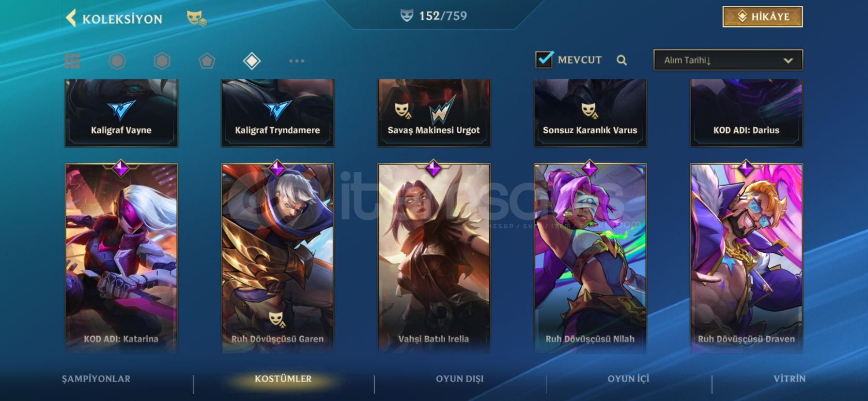Image resolution: width=868 pixels, height=401 pixels.
Task: Select the pentagon rarity filter icon
Action: pyautogui.click(x=207, y=61)
